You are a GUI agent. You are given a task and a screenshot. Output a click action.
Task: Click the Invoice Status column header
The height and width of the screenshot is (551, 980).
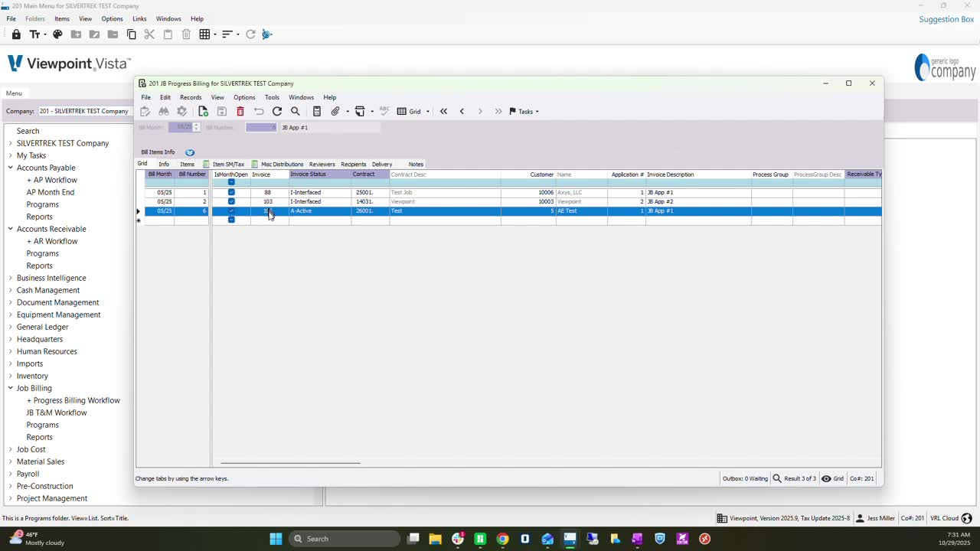[x=320, y=174]
